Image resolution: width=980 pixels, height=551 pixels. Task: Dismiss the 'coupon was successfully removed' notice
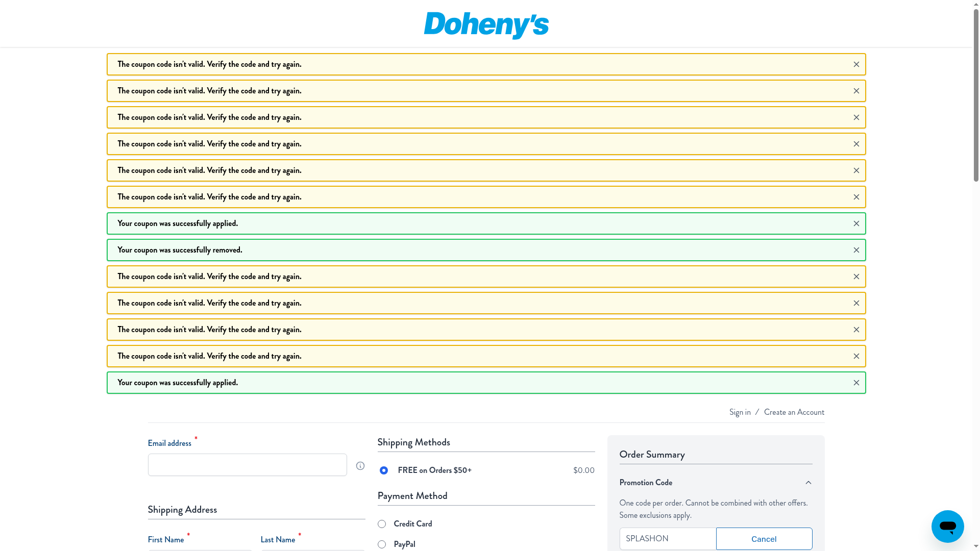tap(856, 250)
